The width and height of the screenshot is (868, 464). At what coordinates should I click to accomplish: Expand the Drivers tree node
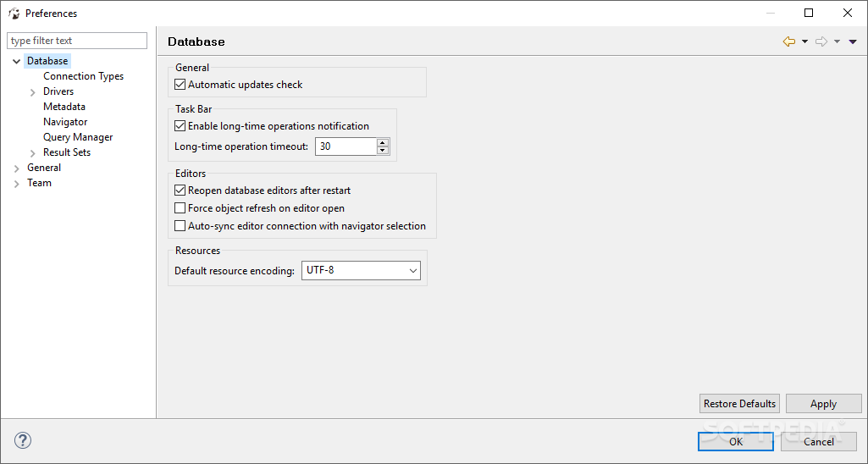coord(33,92)
